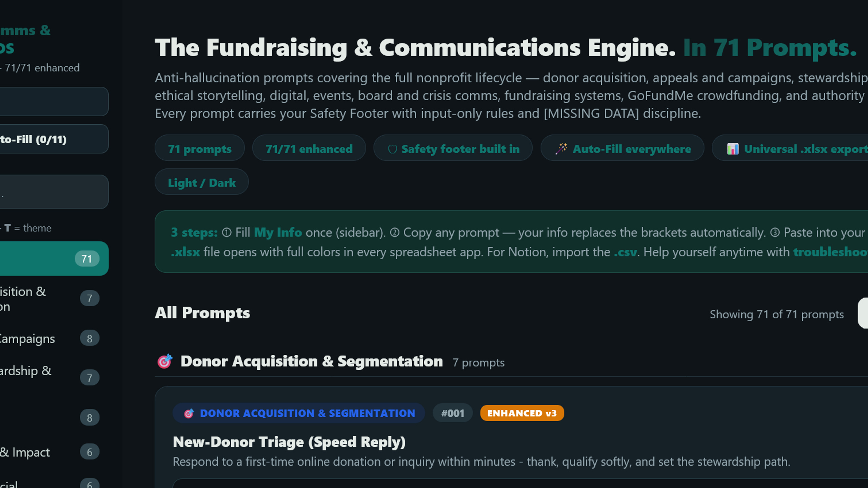Click the 71/71 enhanced pill
The width and height of the screenshot is (868, 488).
pyautogui.click(x=309, y=148)
